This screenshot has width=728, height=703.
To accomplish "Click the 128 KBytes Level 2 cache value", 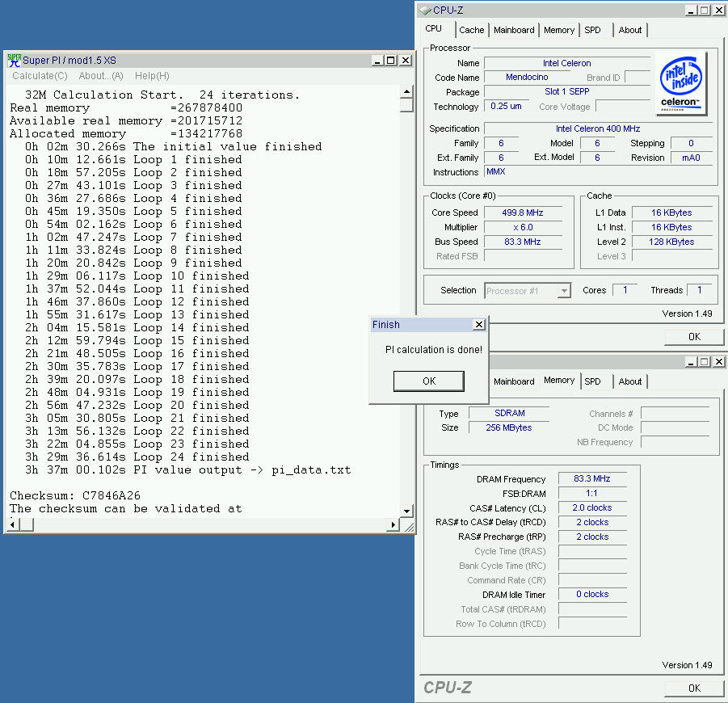I will (671, 242).
